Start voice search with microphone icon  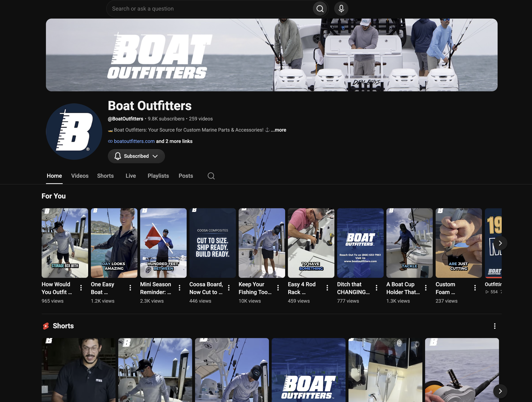click(341, 9)
